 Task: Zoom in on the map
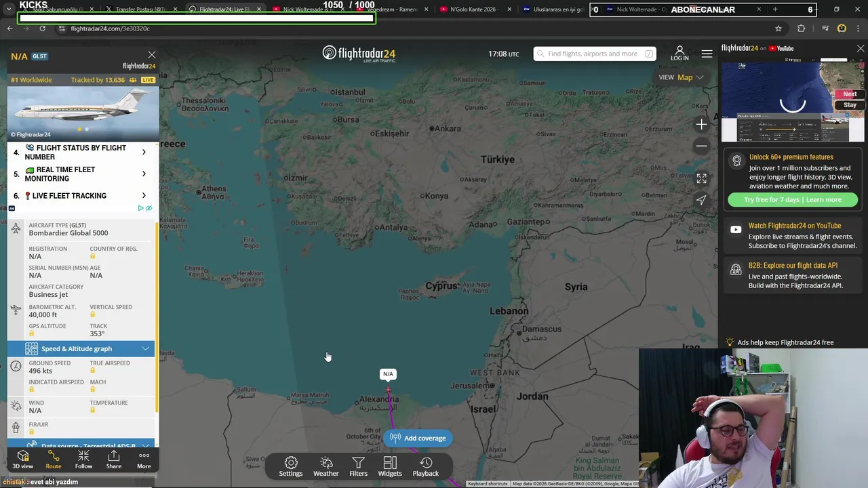click(701, 125)
